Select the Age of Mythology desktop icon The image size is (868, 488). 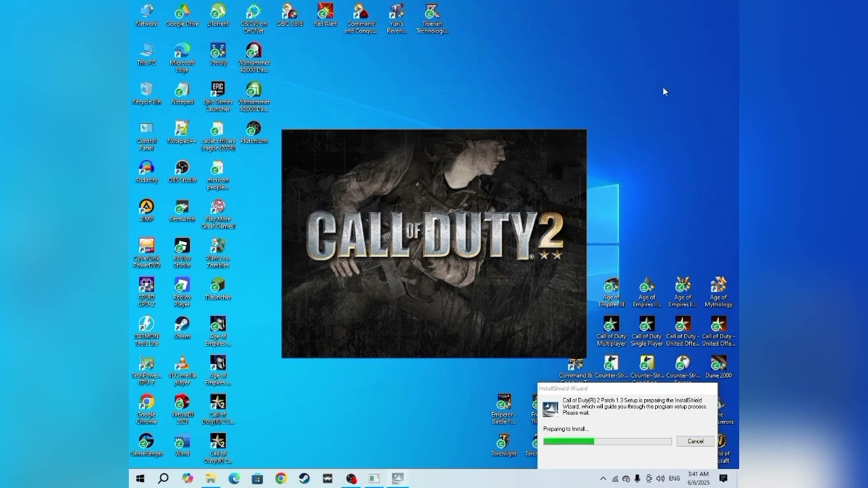[718, 293]
